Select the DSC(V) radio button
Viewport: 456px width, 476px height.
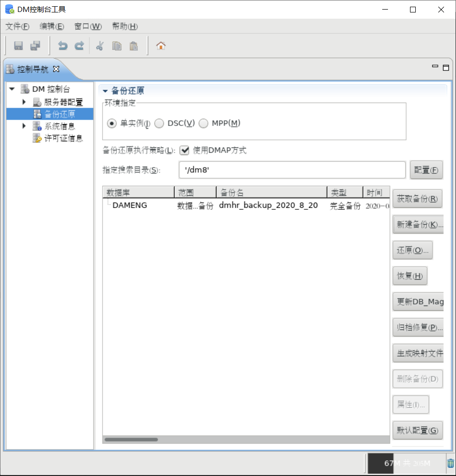[x=159, y=124]
